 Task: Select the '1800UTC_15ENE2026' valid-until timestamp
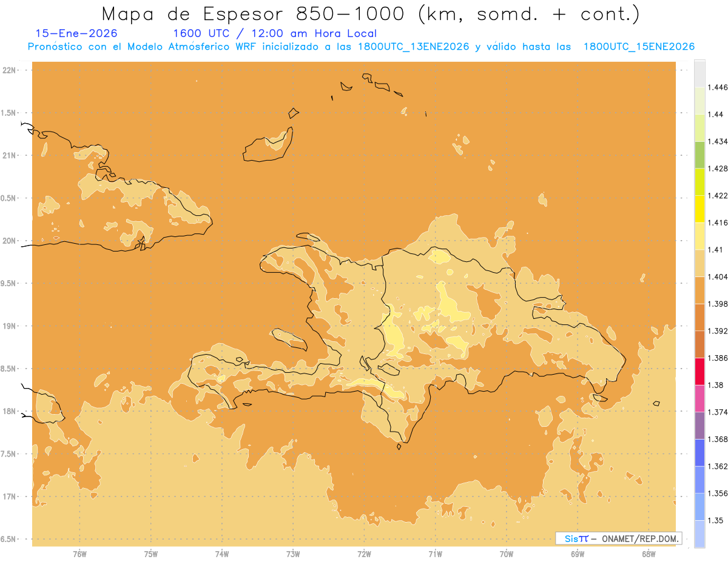click(x=639, y=47)
